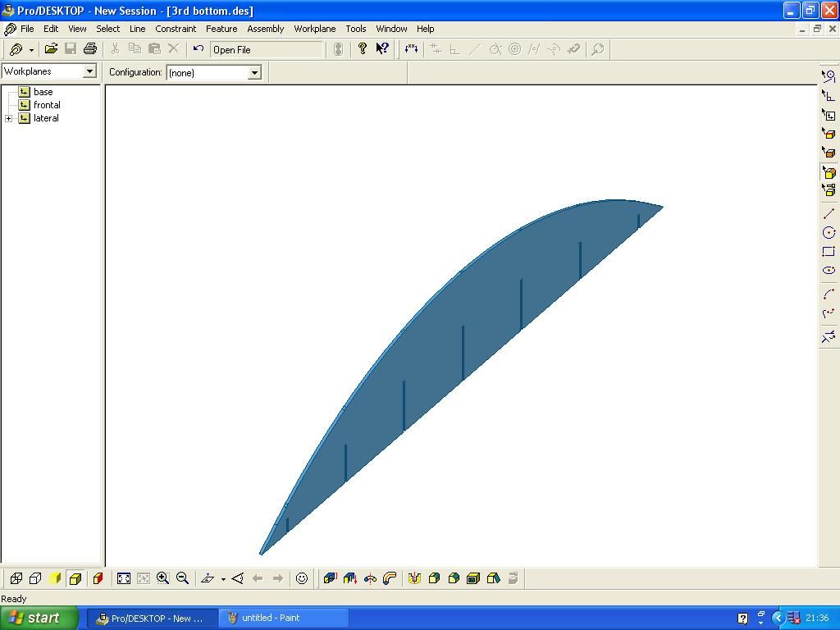Click the Autofit view icon

click(x=124, y=578)
